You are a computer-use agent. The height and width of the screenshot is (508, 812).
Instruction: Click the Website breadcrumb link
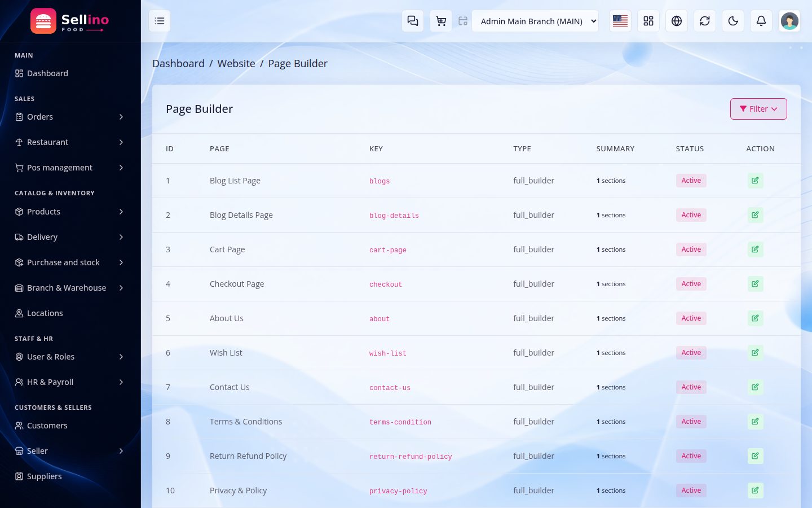pyautogui.click(x=236, y=64)
